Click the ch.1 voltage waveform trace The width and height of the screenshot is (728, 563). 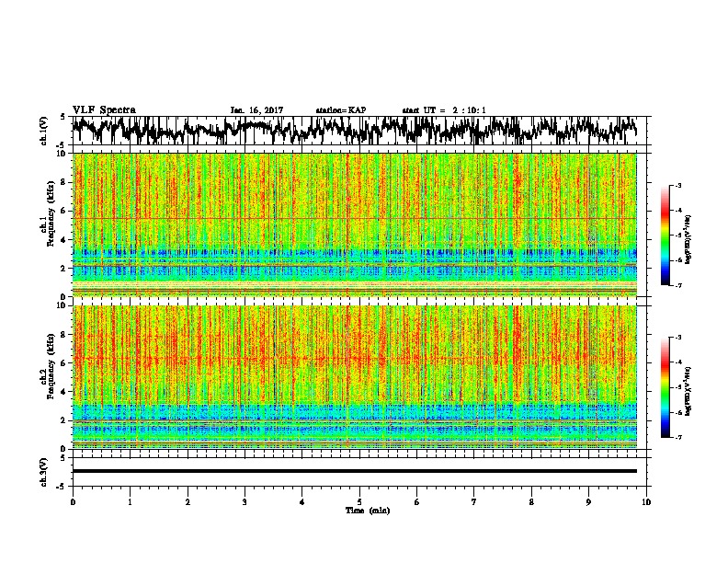click(x=354, y=130)
